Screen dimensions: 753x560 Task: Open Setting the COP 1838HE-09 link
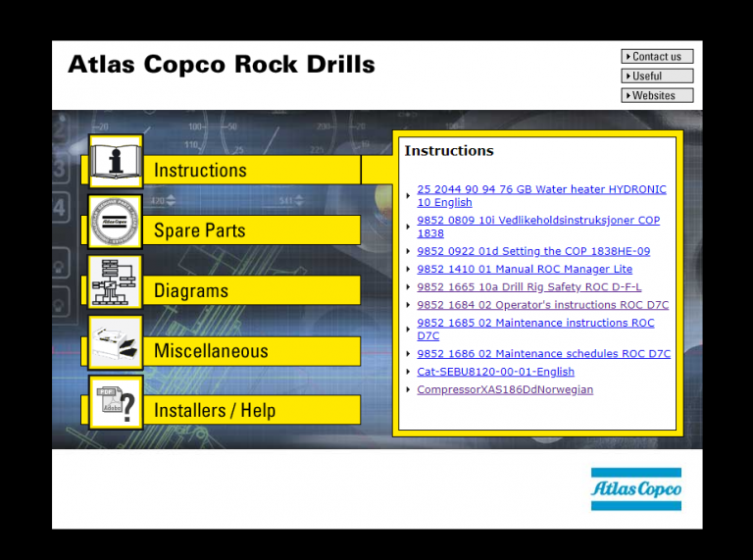click(x=533, y=251)
